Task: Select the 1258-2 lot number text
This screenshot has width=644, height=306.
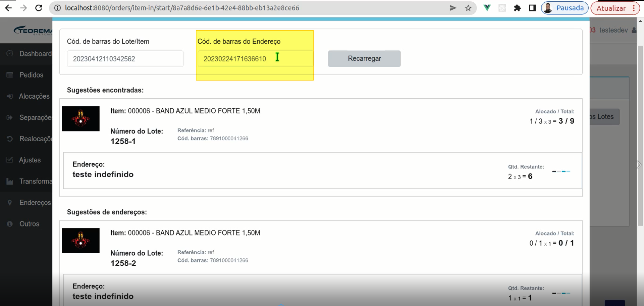Action: coord(123,263)
